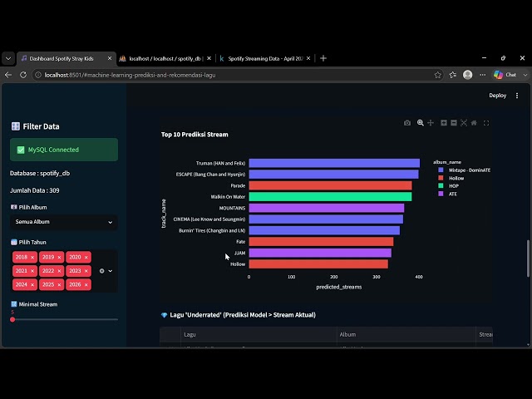Remove year 2020 tag

pyautogui.click(x=86, y=258)
